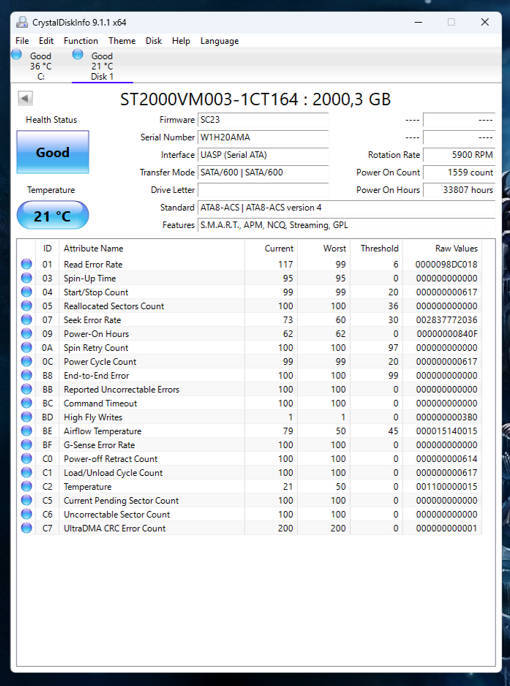
Task: Click the CrystalDiskInfo app icon in title bar
Action: (22, 22)
